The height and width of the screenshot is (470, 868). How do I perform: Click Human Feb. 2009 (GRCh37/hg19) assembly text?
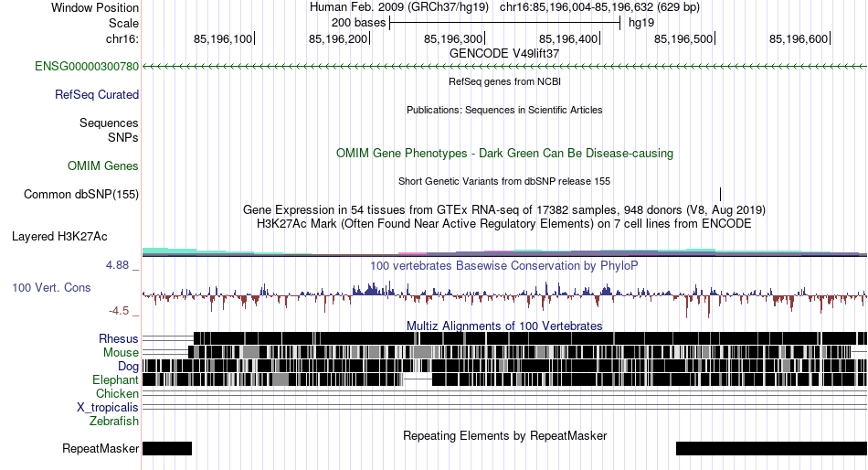coord(399,7)
